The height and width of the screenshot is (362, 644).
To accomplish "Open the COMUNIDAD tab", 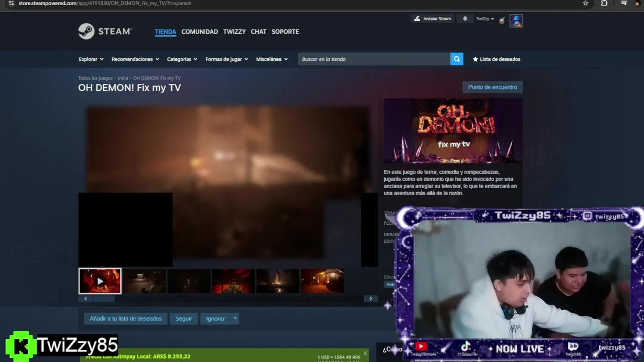I will (200, 32).
